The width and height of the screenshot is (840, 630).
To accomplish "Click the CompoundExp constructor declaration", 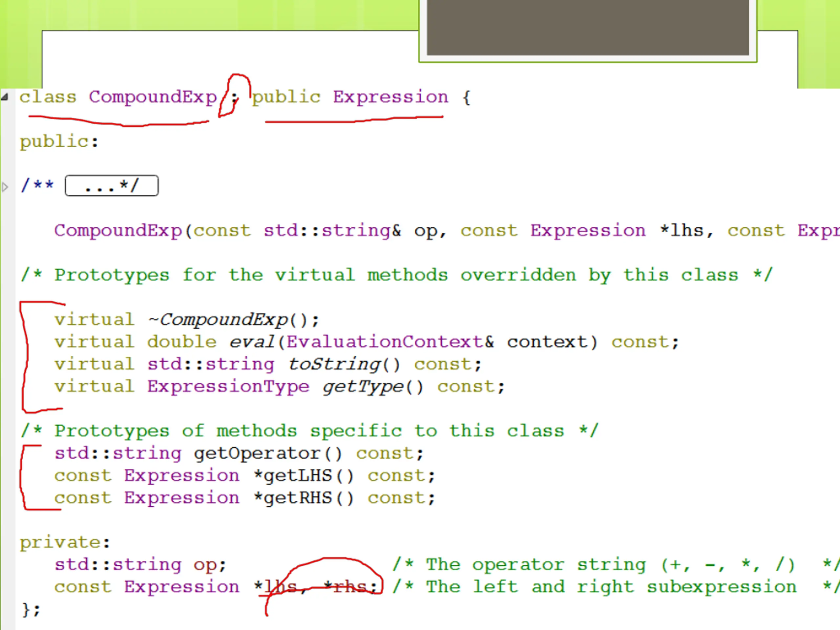I will pyautogui.click(x=447, y=231).
